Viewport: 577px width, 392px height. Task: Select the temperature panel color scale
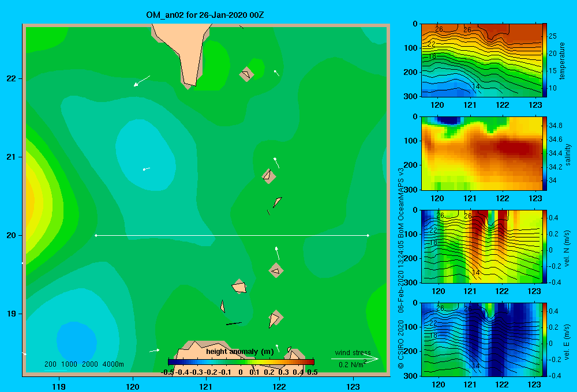coord(545,60)
